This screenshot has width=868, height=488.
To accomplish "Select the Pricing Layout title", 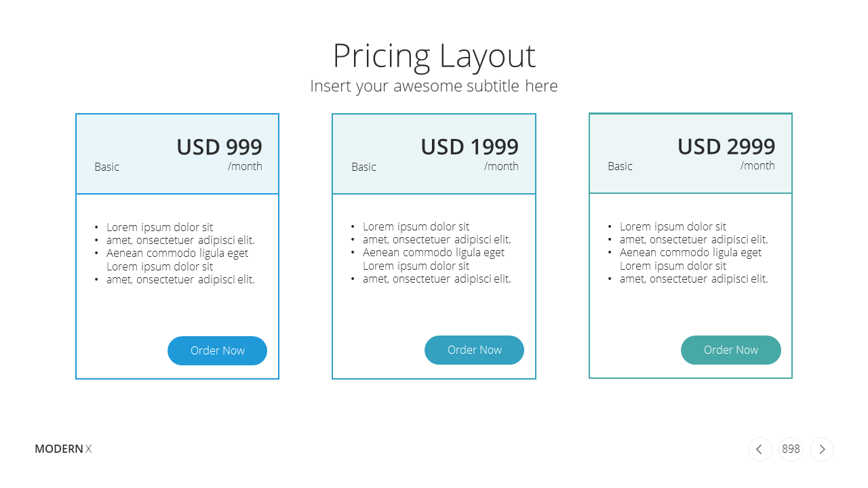I will pos(434,56).
